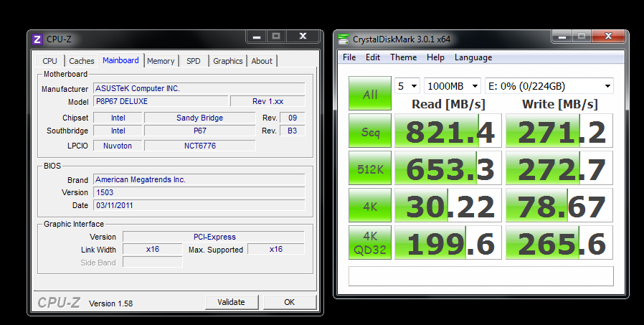This screenshot has width=644, height=325.
Task: Click the Southbridge revision value B3
Action: pyautogui.click(x=293, y=131)
